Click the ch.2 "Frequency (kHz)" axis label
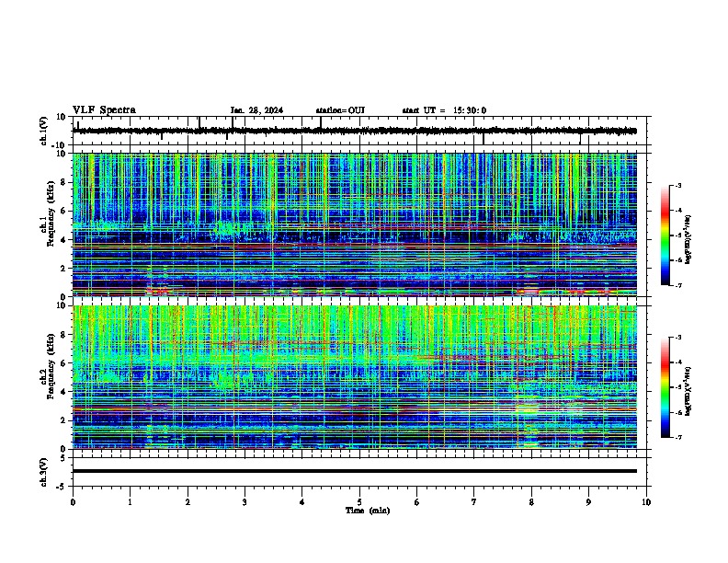728x563 pixels. 51,366
